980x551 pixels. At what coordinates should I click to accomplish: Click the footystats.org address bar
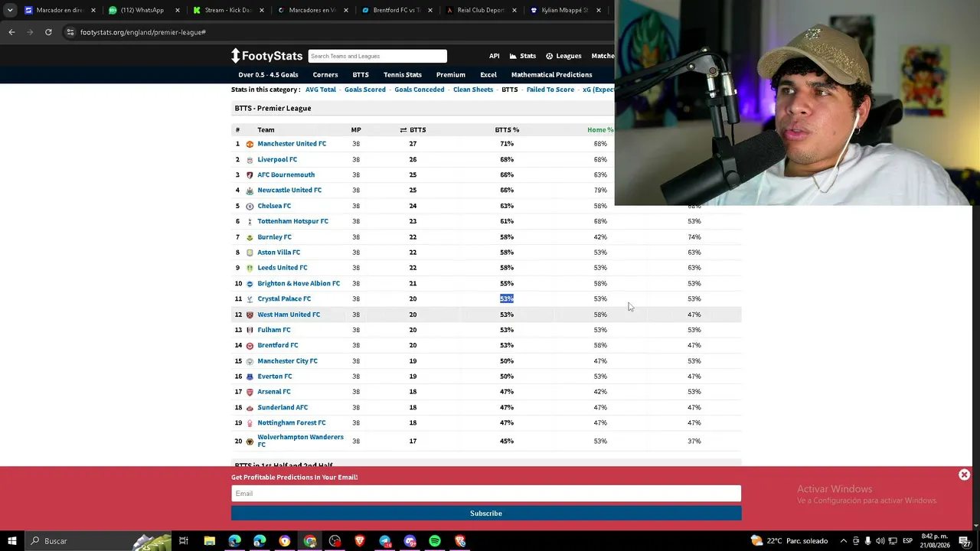(x=337, y=32)
